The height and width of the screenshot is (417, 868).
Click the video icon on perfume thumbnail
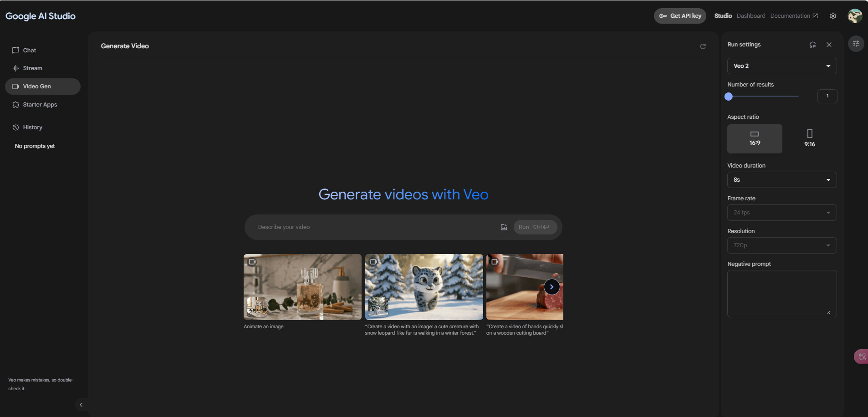click(x=252, y=262)
